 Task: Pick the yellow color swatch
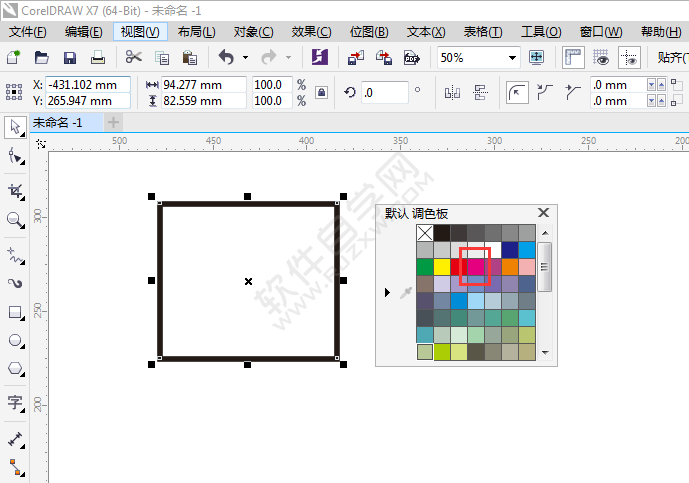pos(442,267)
